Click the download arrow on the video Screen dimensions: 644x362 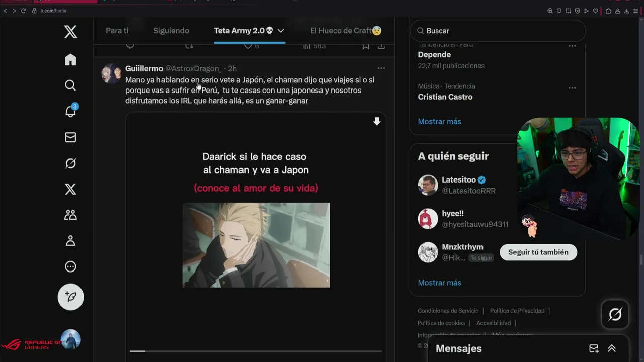[377, 121]
